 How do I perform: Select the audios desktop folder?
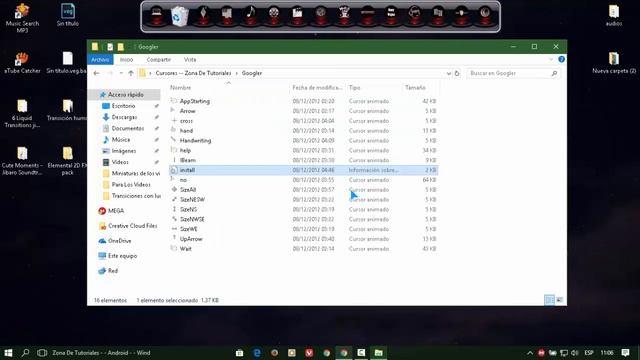coord(614,16)
